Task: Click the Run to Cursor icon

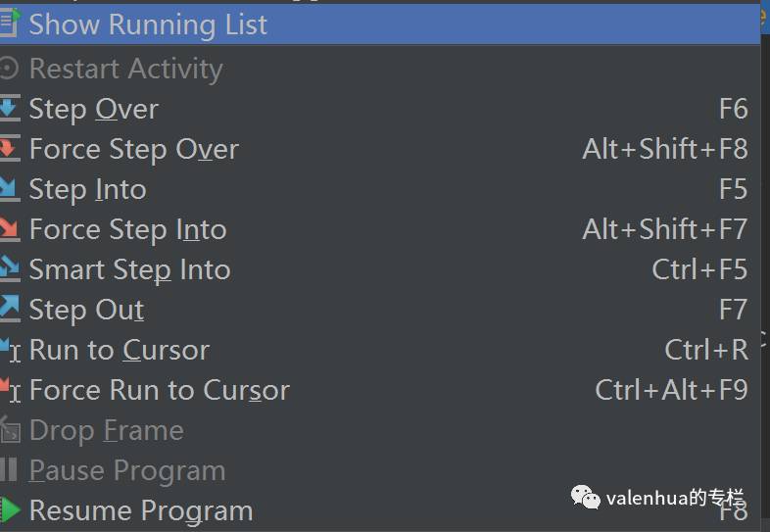Action: point(10,349)
